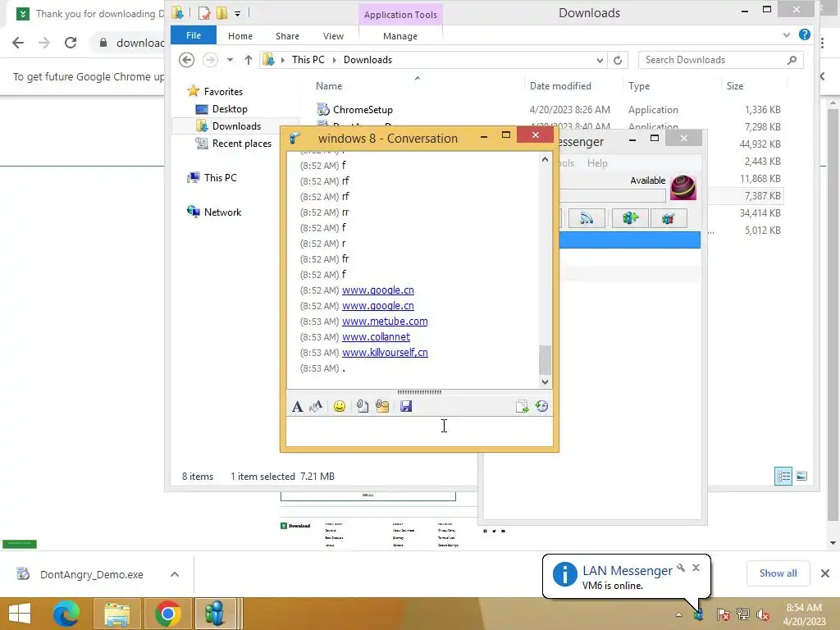Go up one folder level in Explorer

coord(248,60)
